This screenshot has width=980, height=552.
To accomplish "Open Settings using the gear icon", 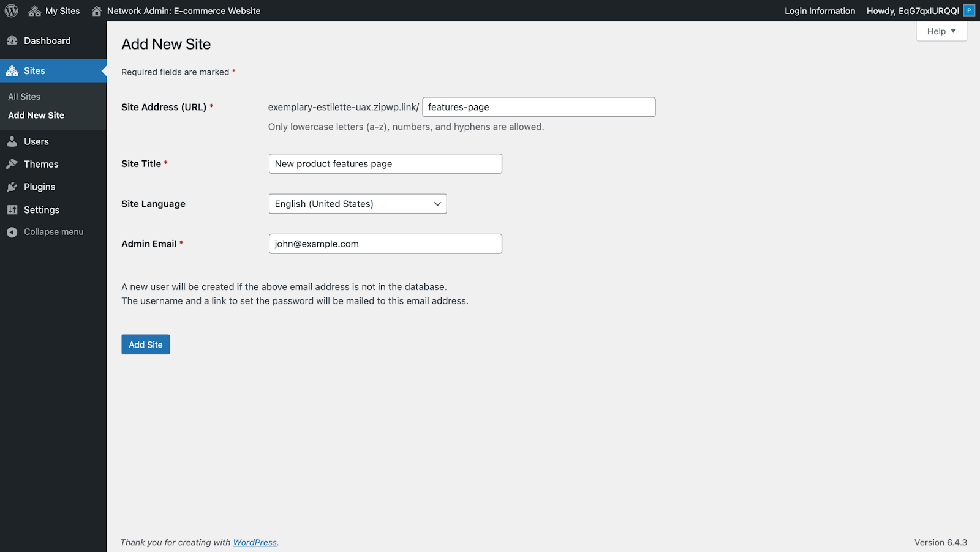I will [x=13, y=209].
